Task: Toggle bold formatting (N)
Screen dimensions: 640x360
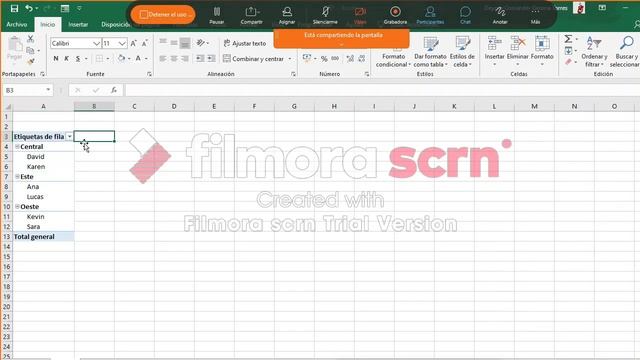Action: click(56, 59)
